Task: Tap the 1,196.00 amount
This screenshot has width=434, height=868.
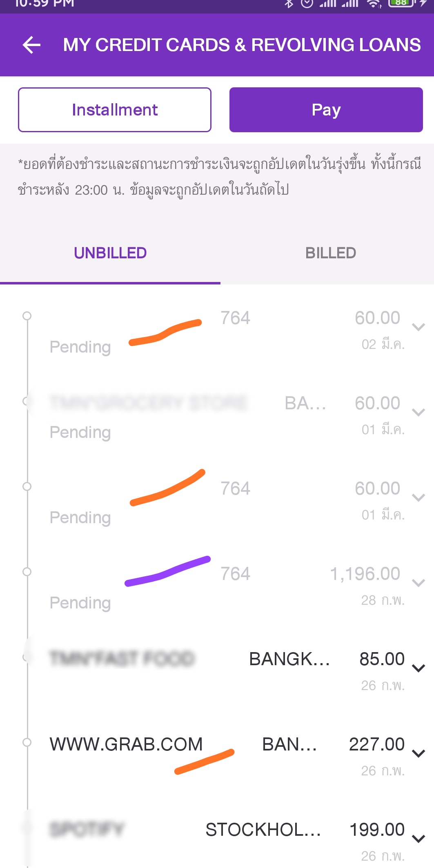Action: (x=365, y=574)
